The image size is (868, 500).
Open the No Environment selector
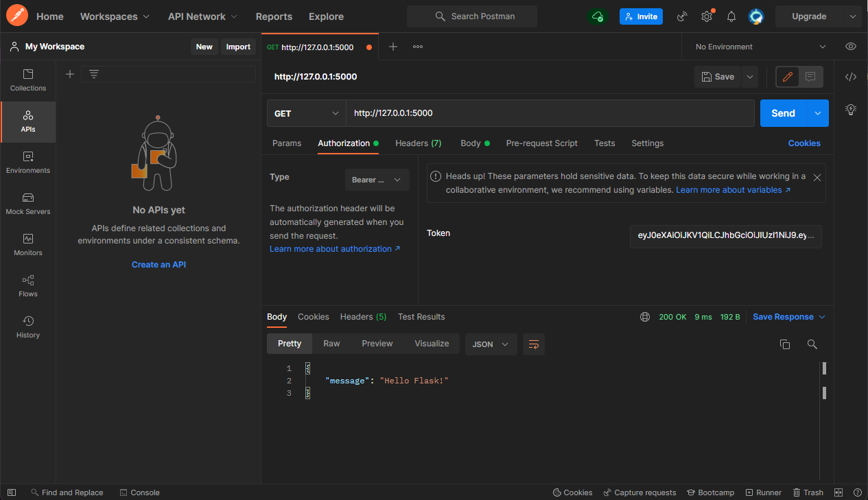760,47
